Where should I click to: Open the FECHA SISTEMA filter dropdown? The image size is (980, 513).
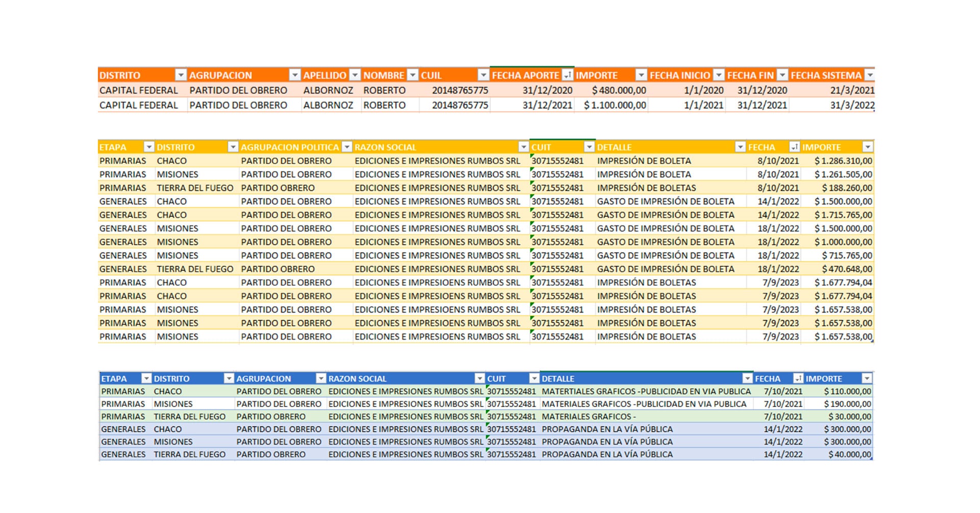(x=870, y=75)
